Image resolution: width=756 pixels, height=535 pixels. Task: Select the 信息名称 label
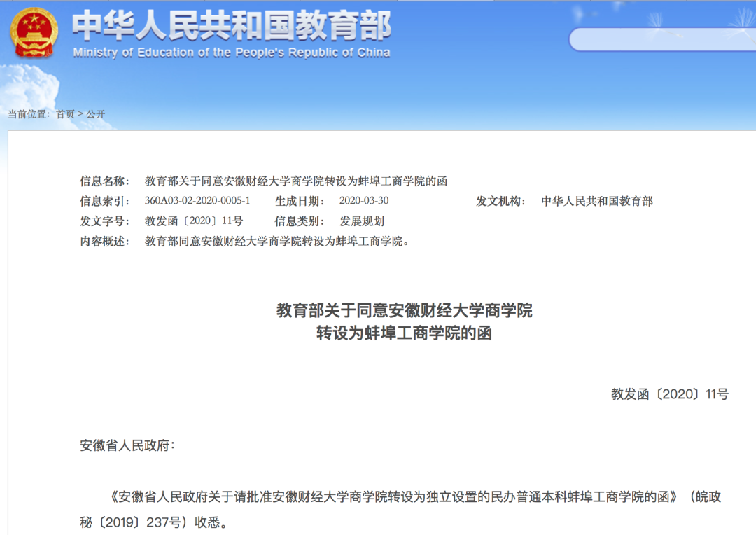point(104,181)
